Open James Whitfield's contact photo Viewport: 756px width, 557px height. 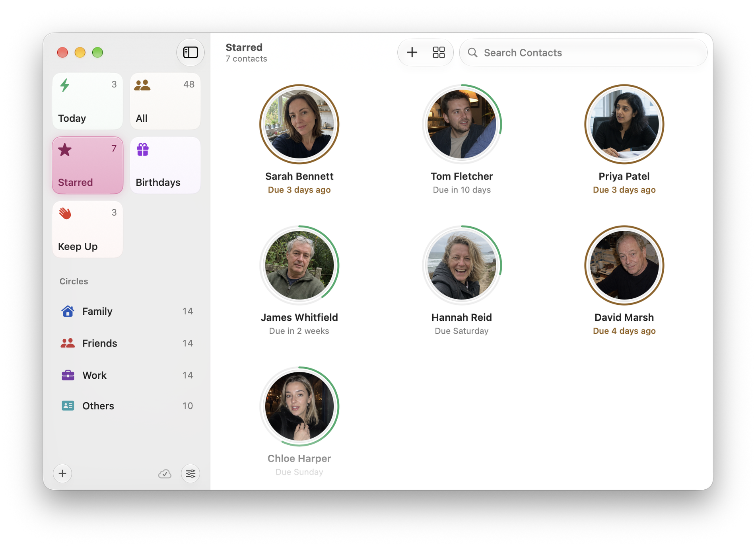coord(299,265)
